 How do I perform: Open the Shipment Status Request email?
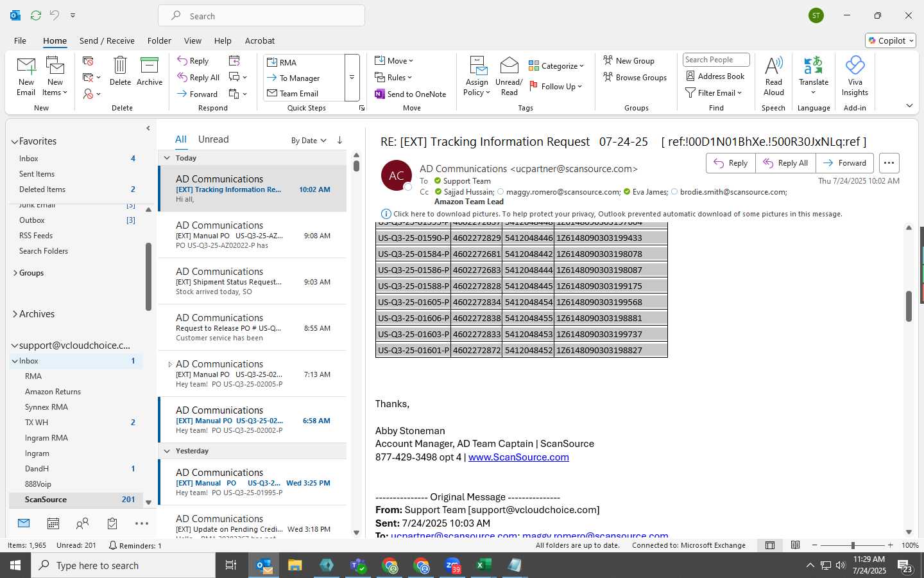point(253,281)
